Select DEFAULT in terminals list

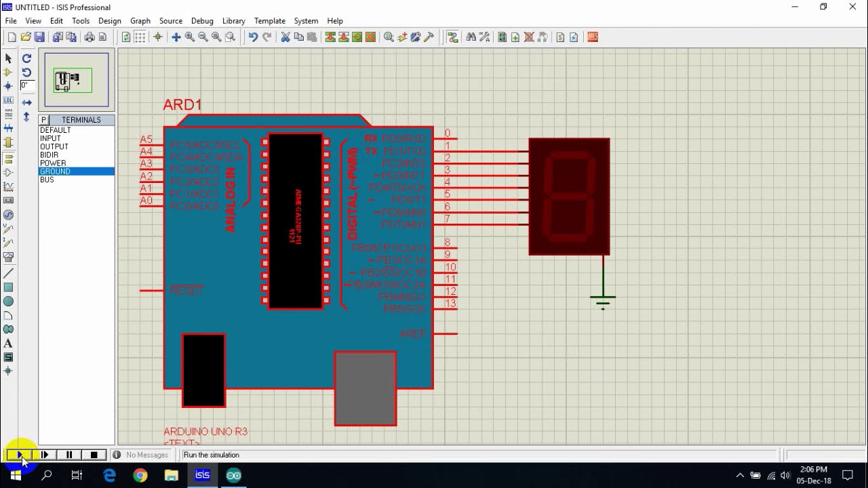tap(77, 130)
